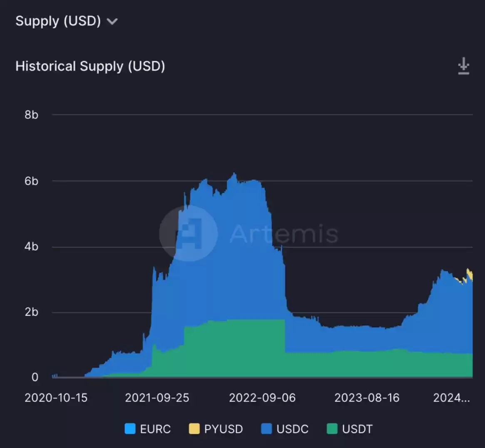
Task: Open the Supply (USD) metric selector label
Action: 58,21
